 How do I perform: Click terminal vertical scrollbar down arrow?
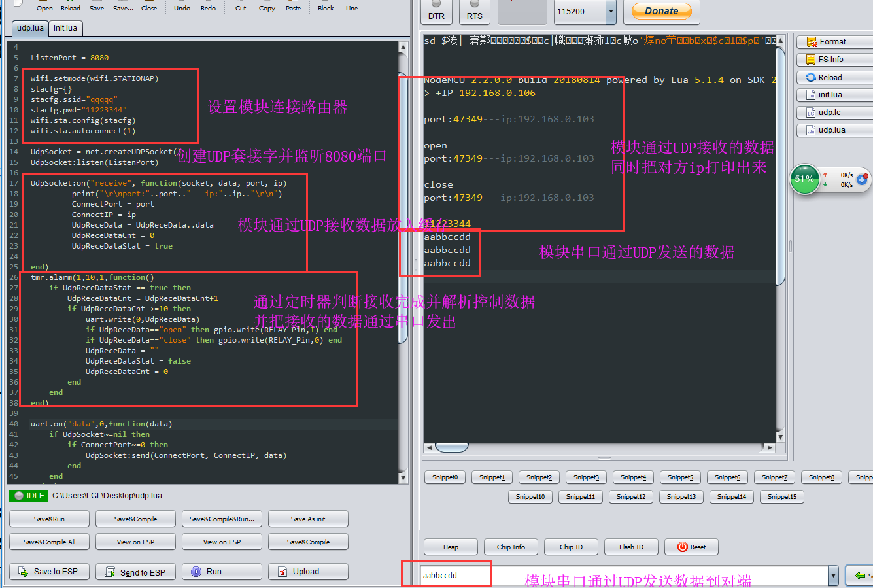779,436
